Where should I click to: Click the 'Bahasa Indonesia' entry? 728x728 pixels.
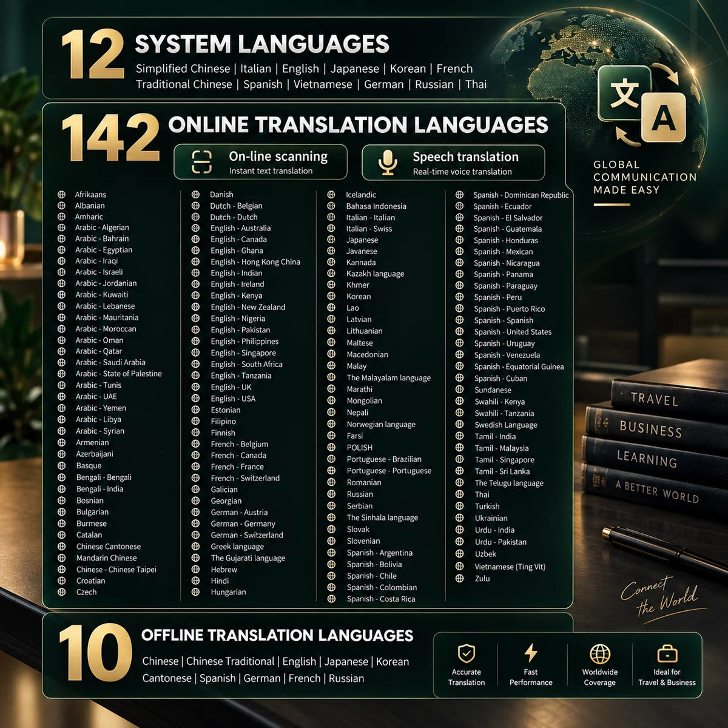[x=376, y=206]
